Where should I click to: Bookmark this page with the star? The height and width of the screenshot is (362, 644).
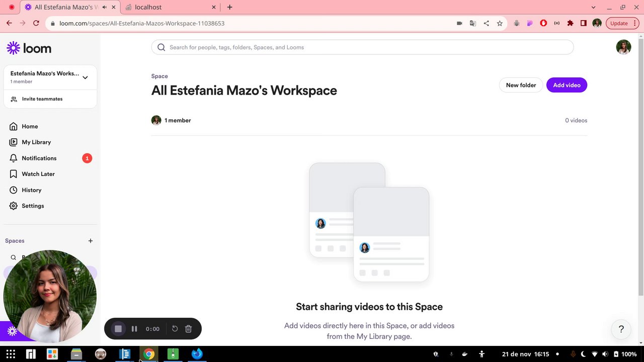coord(500,23)
